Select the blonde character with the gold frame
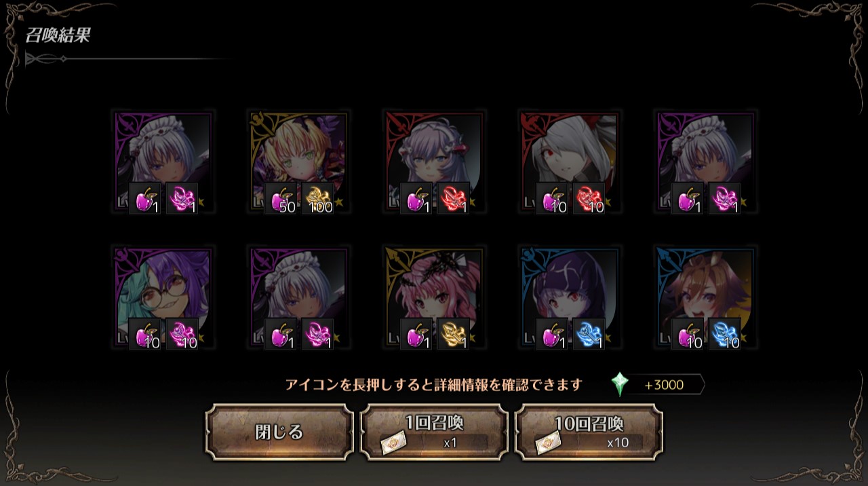The width and height of the screenshot is (868, 486). pyautogui.click(x=299, y=163)
